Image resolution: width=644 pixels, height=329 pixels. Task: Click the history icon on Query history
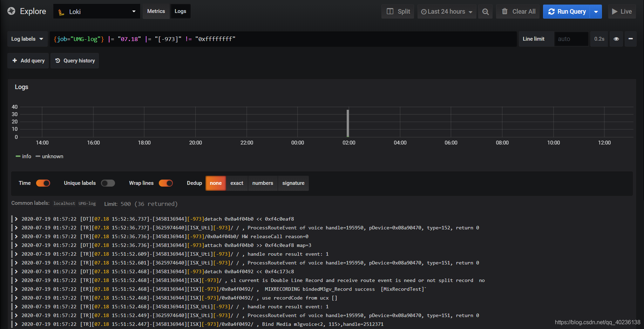click(x=58, y=60)
